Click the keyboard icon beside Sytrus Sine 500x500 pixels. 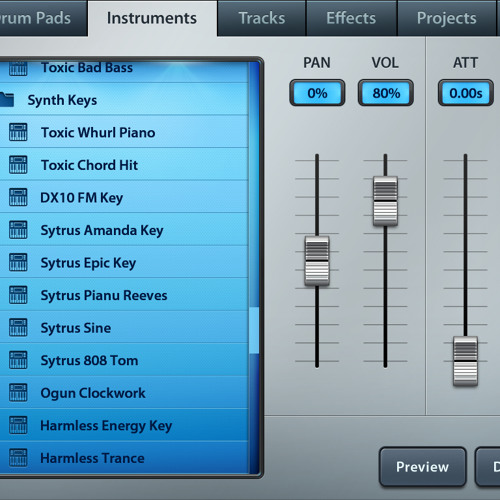18,327
